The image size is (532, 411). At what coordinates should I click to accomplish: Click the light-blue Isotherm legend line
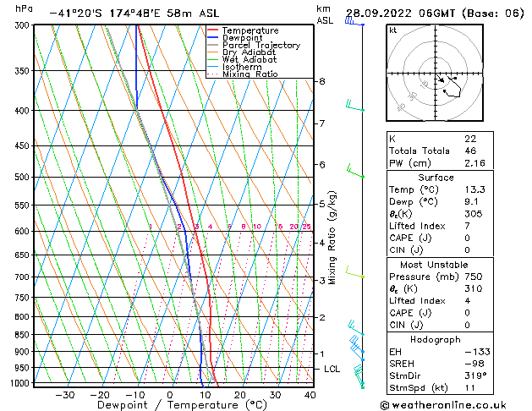point(213,67)
